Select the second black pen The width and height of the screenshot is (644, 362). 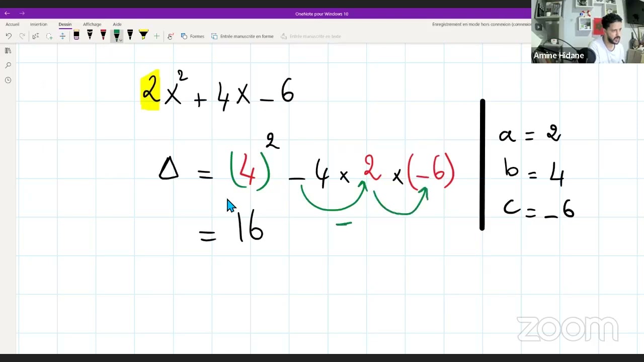point(130,35)
